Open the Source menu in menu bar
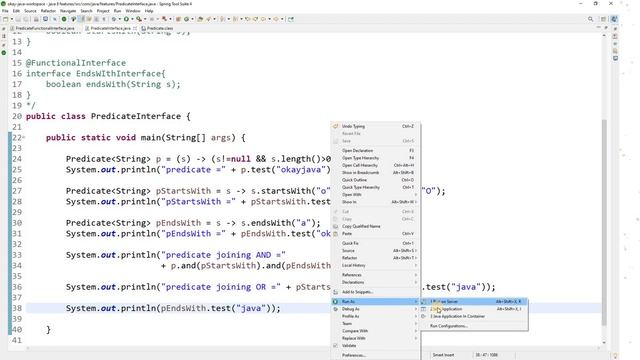640x360 pixels. coord(30,11)
